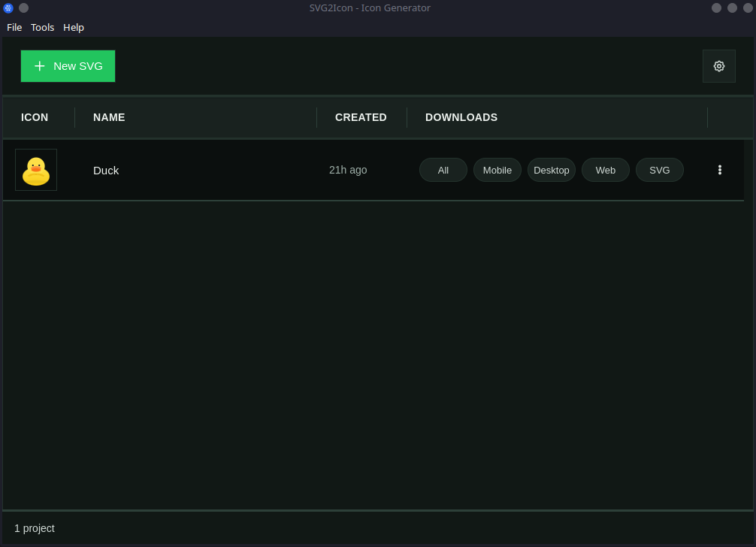This screenshot has width=756, height=547.
Task: Sort by the CREATED column header
Action: click(361, 117)
